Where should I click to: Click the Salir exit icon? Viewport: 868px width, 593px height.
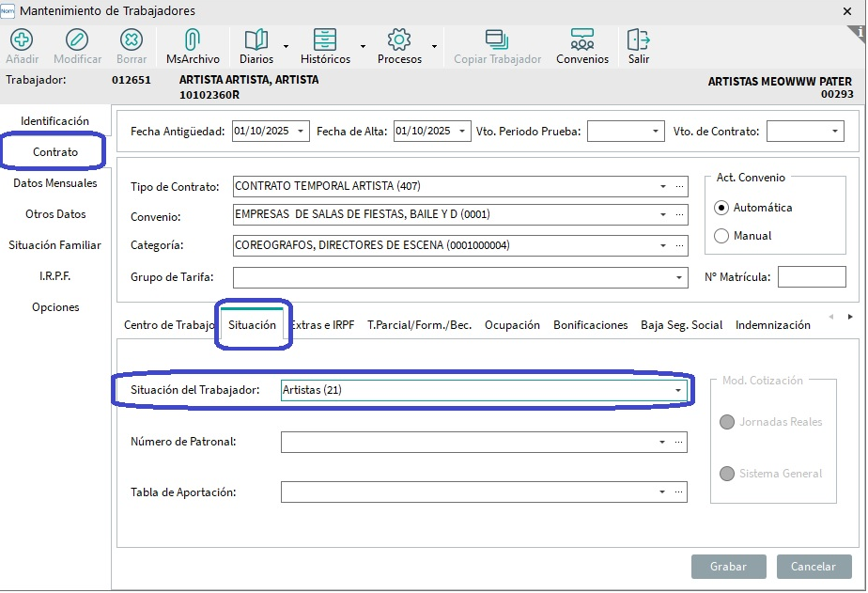click(x=638, y=39)
